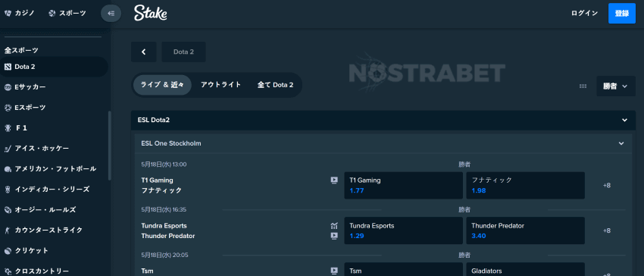
Task: Go back with the left chevron button
Action: pos(144,52)
